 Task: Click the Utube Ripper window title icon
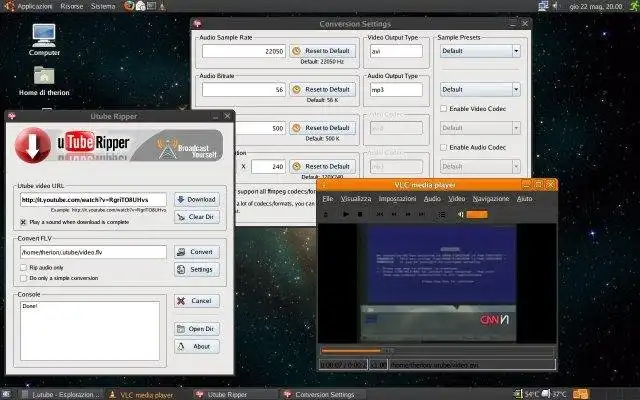click(x=12, y=116)
